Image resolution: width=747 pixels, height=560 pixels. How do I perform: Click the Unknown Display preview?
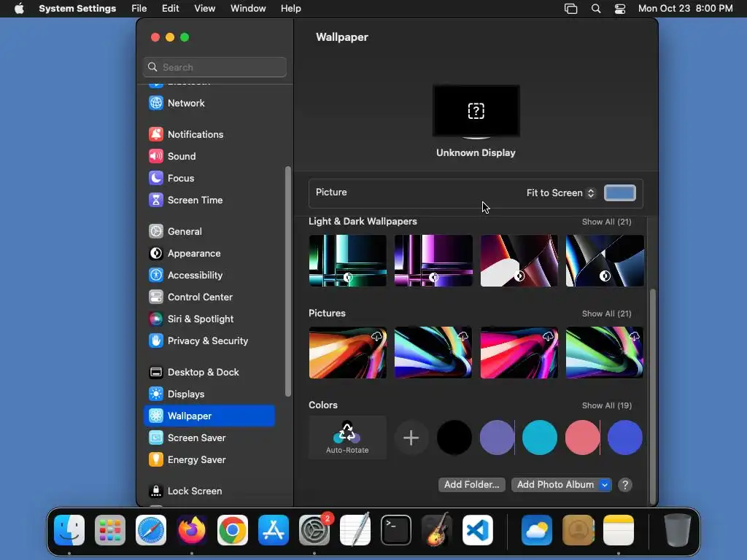point(476,112)
